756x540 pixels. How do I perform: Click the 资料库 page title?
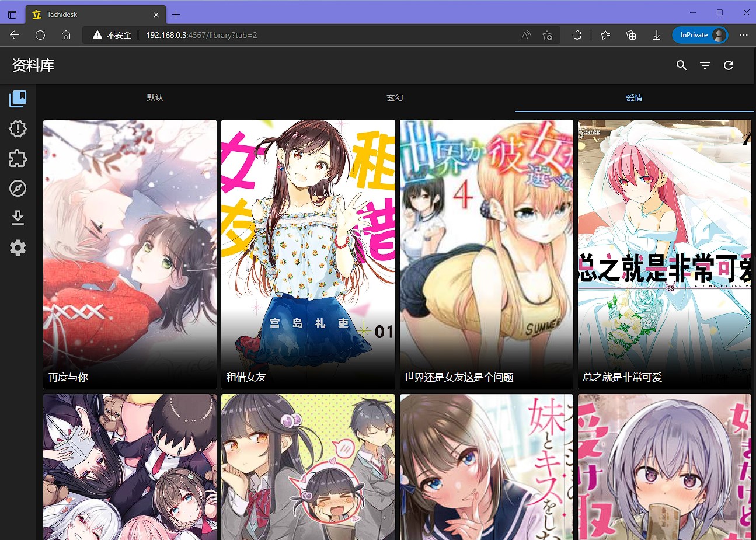(x=33, y=65)
